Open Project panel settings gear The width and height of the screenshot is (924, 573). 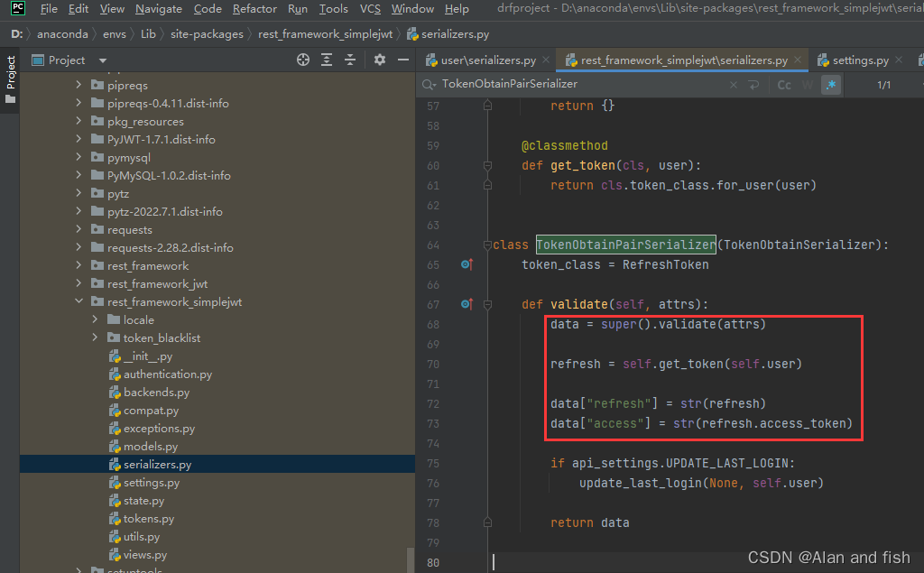tap(380, 60)
